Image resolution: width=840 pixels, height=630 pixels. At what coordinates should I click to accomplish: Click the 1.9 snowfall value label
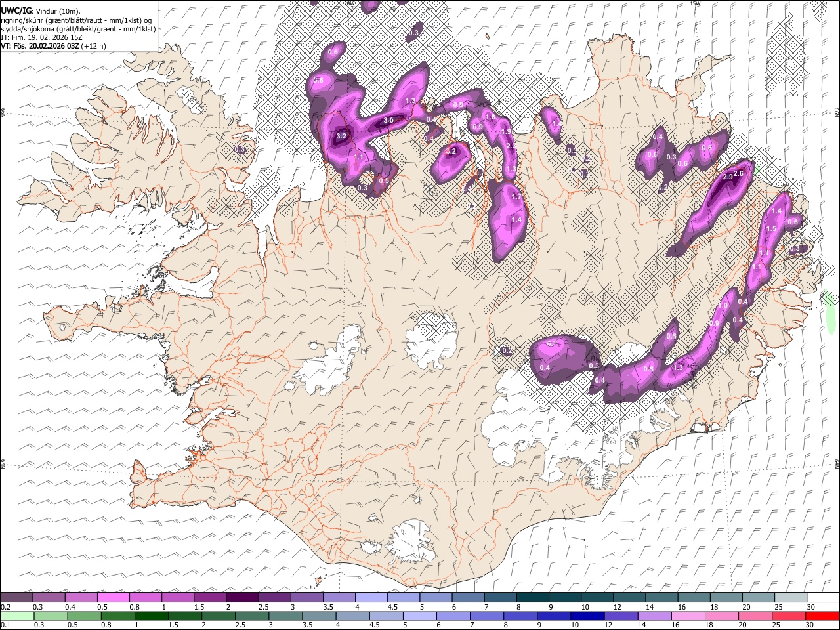(505, 131)
